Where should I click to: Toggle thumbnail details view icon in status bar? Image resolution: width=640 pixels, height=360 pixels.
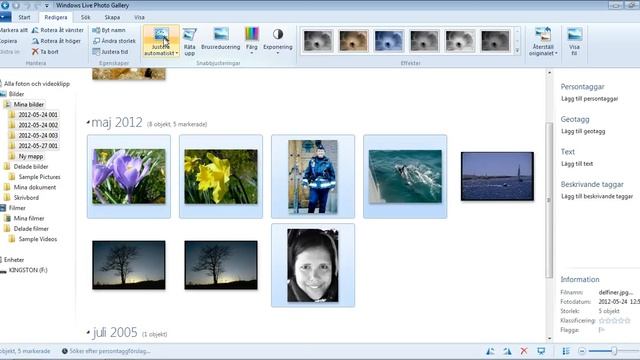click(x=566, y=351)
